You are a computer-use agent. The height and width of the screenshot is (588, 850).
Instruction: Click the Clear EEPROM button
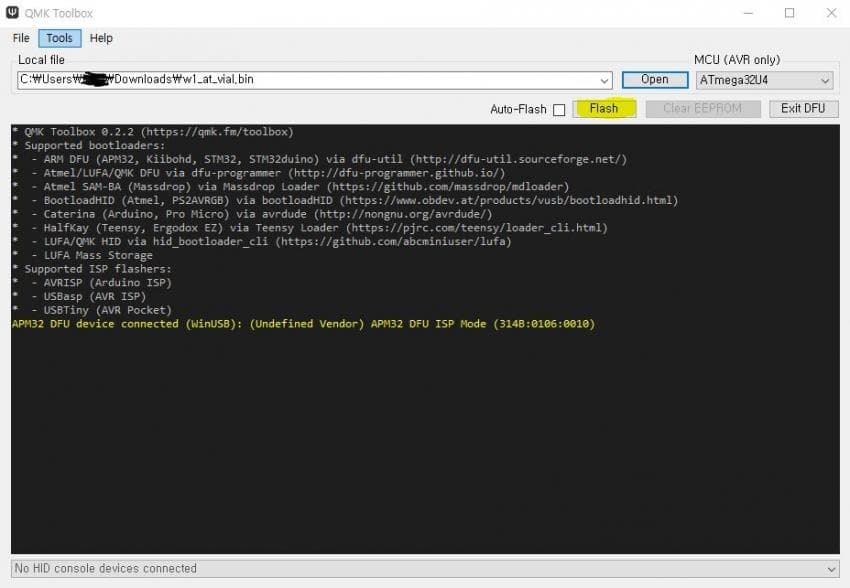(703, 108)
